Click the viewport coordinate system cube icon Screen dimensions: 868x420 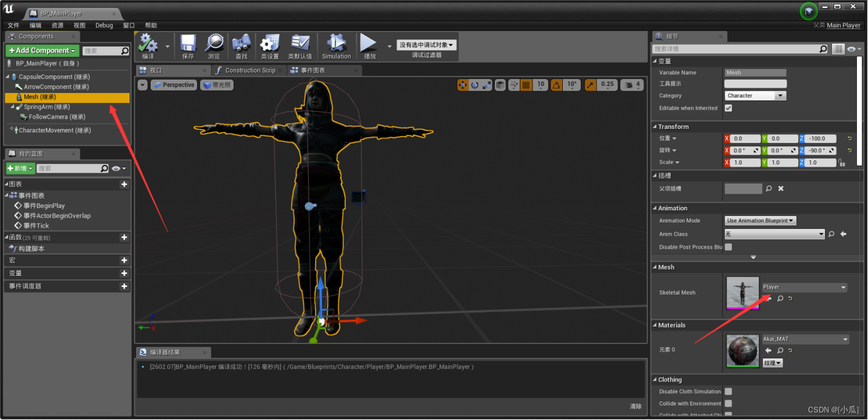(500, 85)
